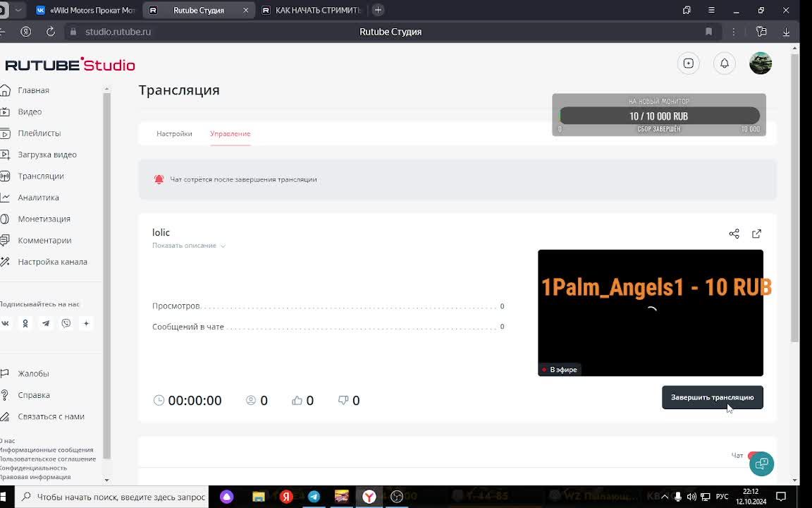
Task: Open Viber social link icon
Action: pyautogui.click(x=66, y=323)
